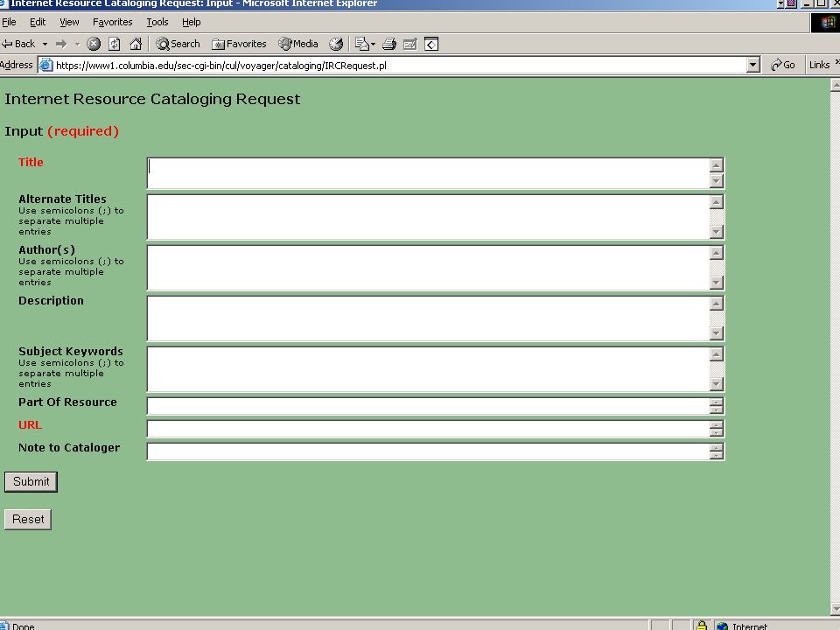Image resolution: width=840 pixels, height=630 pixels.
Task: Click Description field scroll down arrow
Action: click(717, 333)
